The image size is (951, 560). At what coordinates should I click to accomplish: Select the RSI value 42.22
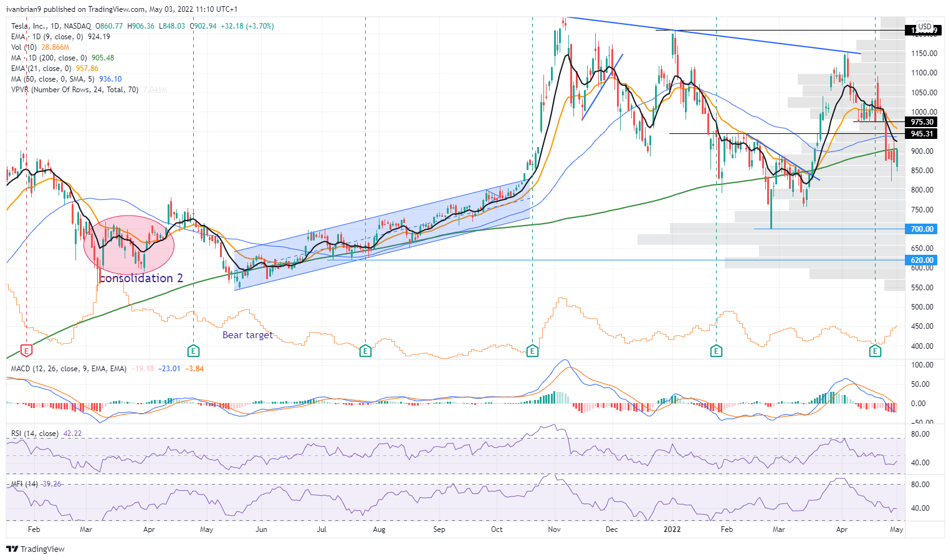72,434
